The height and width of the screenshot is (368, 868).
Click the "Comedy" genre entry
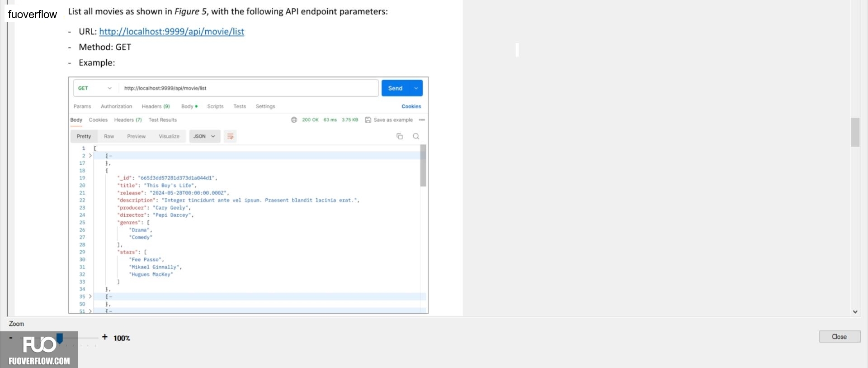tap(141, 237)
